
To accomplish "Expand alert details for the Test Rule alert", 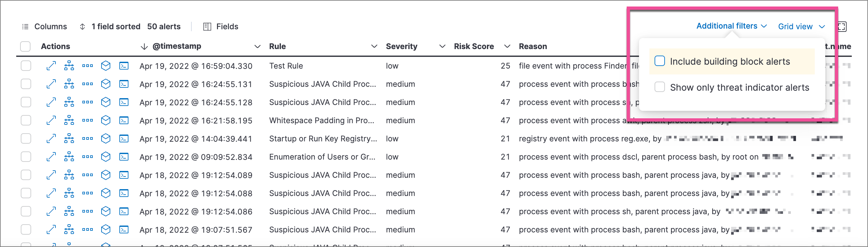I will click(x=51, y=66).
